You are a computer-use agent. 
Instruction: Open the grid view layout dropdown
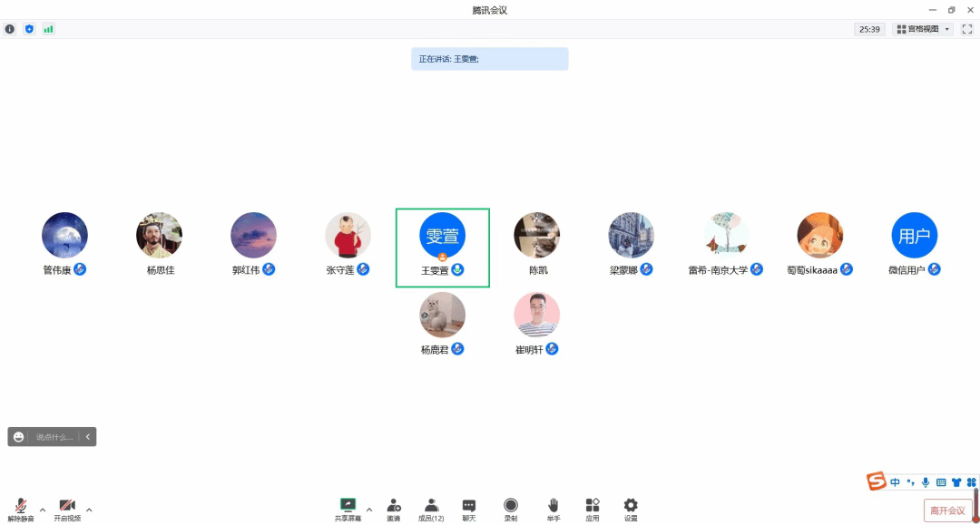923,29
